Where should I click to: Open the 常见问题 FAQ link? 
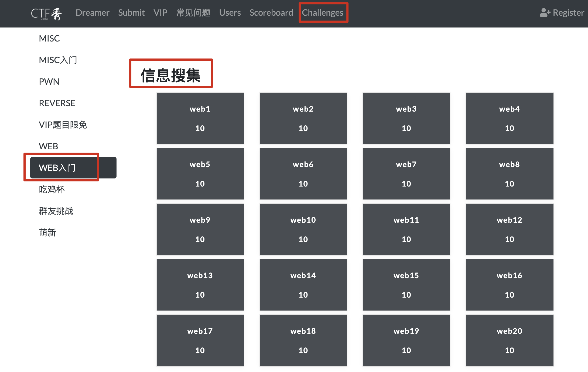click(193, 13)
